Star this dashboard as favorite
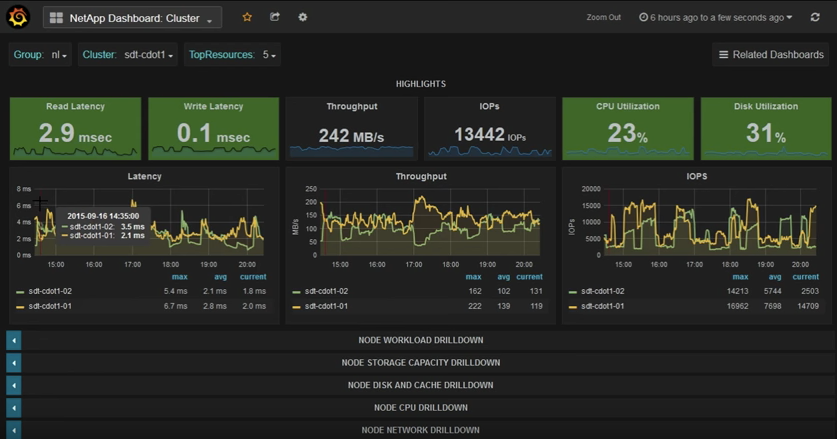837x439 pixels. tap(247, 17)
